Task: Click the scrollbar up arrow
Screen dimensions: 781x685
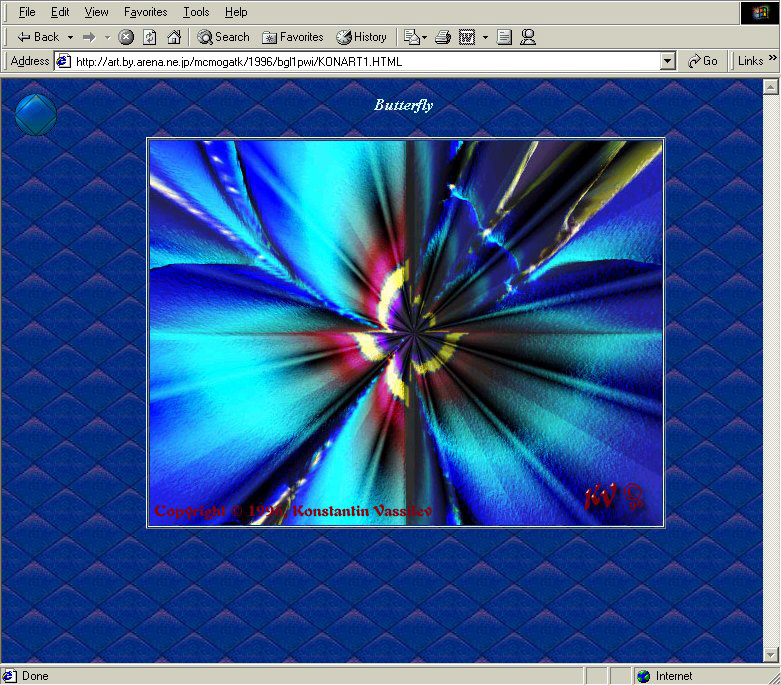Action: (770, 87)
